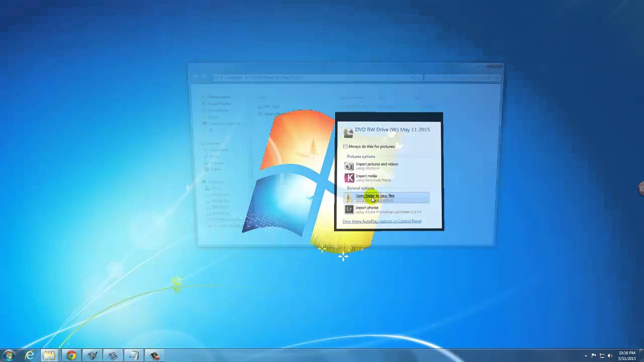644x362 pixels.
Task: Open the Action Center flag icon
Action: (x=594, y=355)
